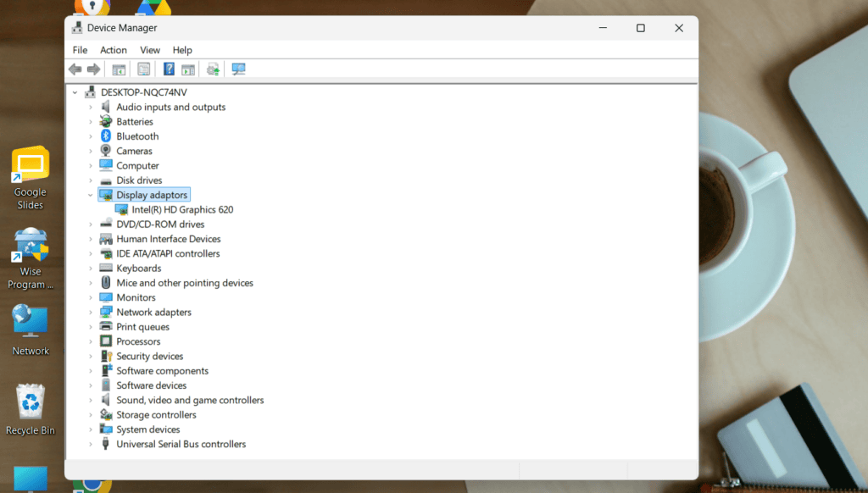This screenshot has width=868, height=493.
Task: Select the Intel(R) HD Graphics 620 entry
Action: coord(183,209)
